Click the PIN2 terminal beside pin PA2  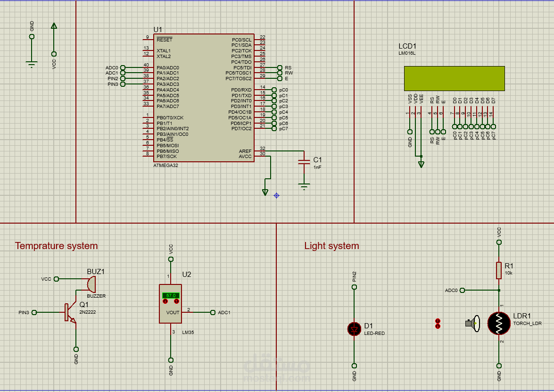(x=123, y=78)
